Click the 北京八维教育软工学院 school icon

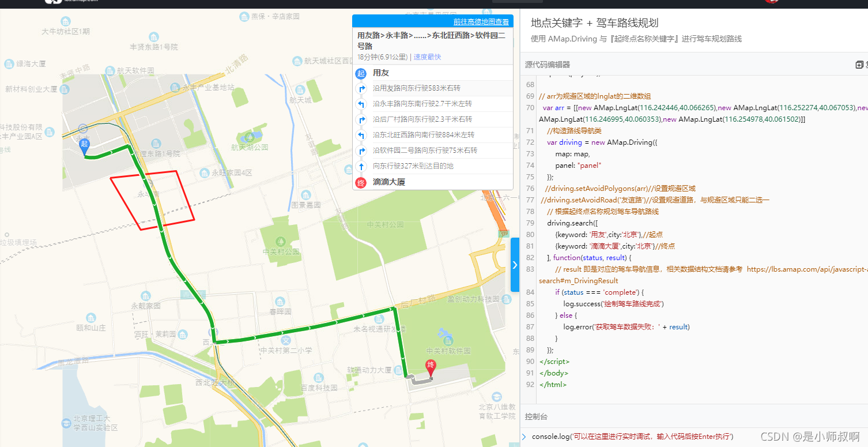497,397
